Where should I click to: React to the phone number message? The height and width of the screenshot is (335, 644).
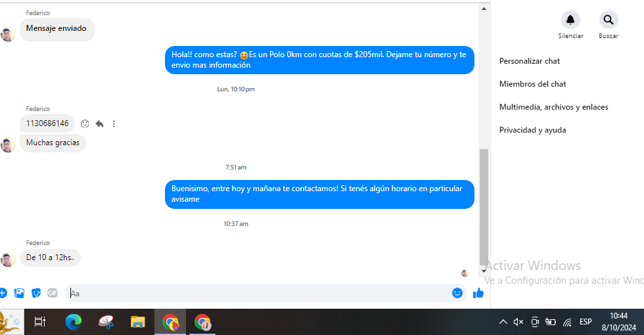85,123
